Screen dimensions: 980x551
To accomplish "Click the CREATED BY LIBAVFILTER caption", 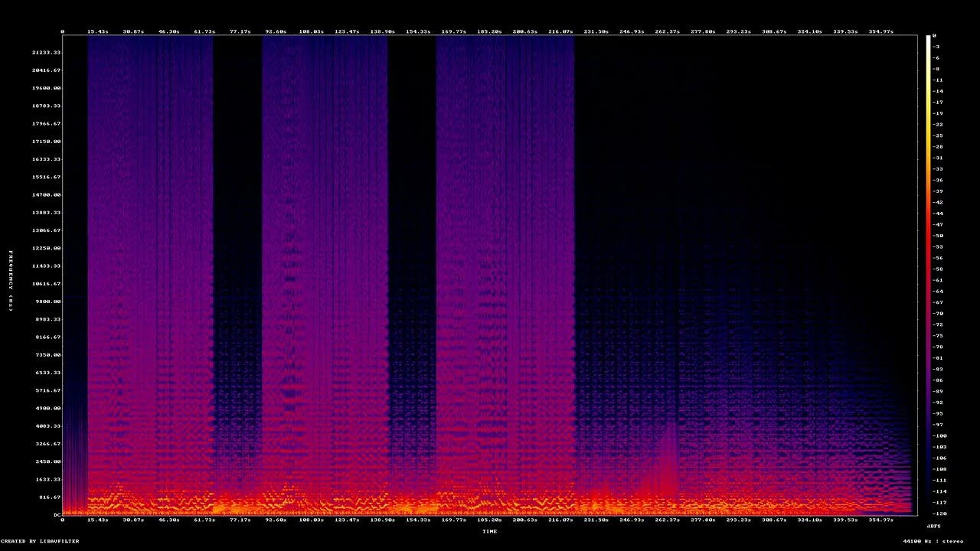I will 40,541.
